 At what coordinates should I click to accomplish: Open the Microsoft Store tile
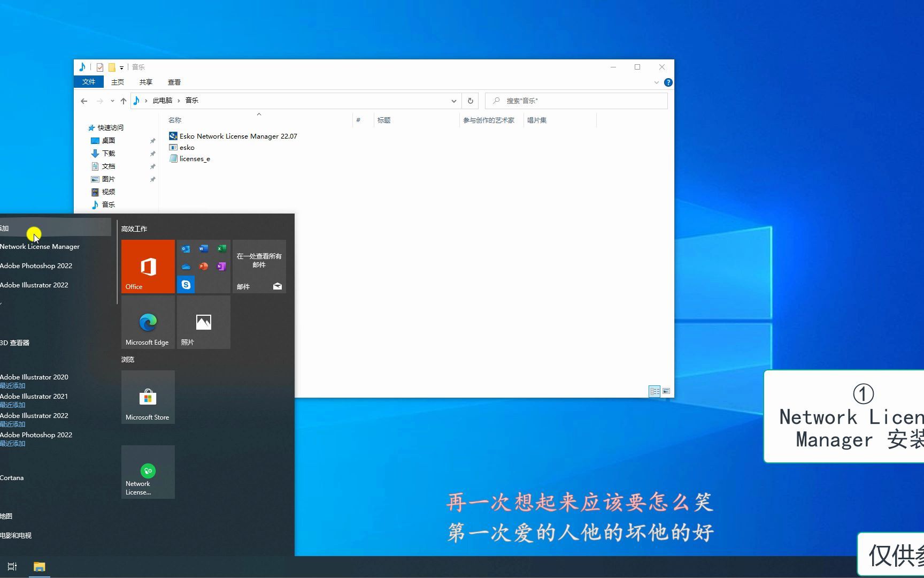click(x=148, y=397)
